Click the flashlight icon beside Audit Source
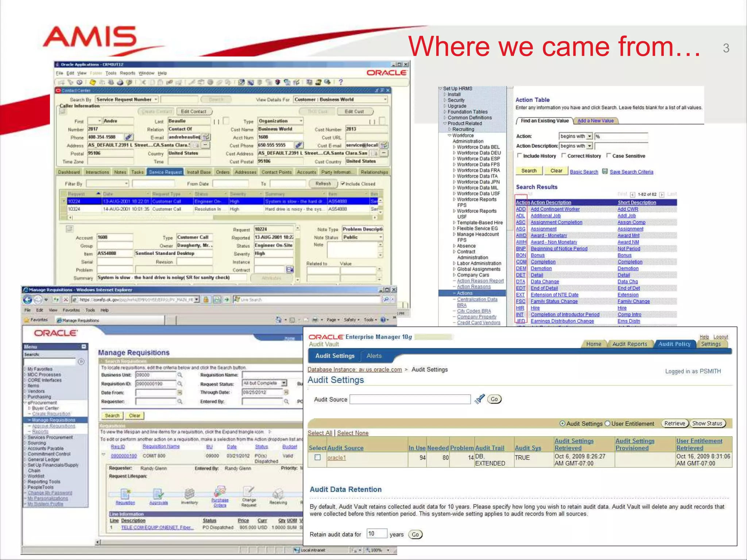The height and width of the screenshot is (560, 747). coord(480,399)
